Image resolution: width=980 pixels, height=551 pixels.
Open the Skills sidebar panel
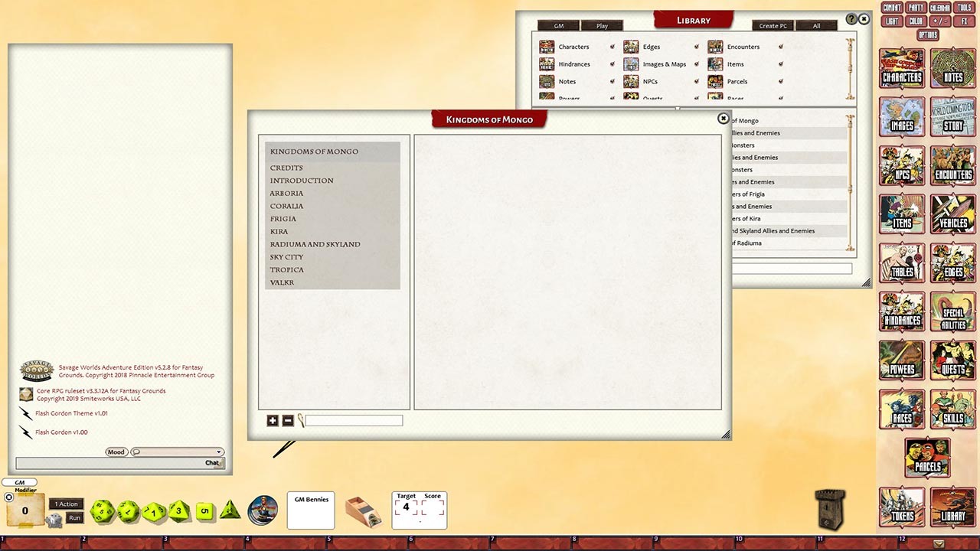953,410
